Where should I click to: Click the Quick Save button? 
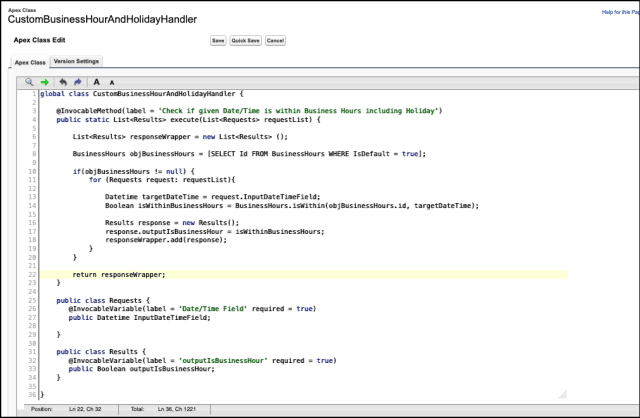pyautogui.click(x=245, y=40)
